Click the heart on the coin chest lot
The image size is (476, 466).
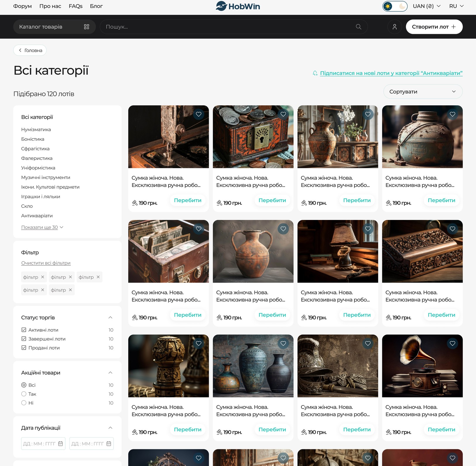point(283,114)
